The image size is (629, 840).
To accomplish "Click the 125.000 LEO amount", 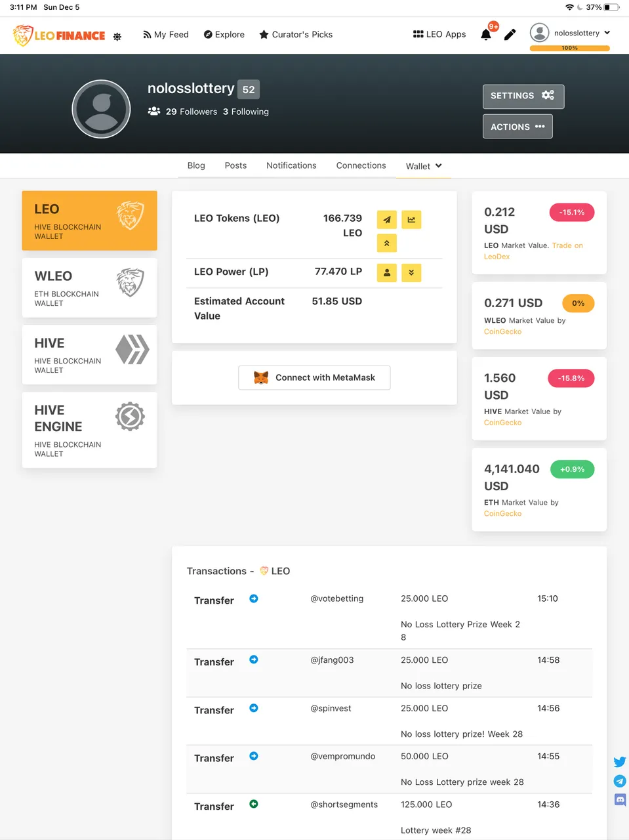I will 426,805.
